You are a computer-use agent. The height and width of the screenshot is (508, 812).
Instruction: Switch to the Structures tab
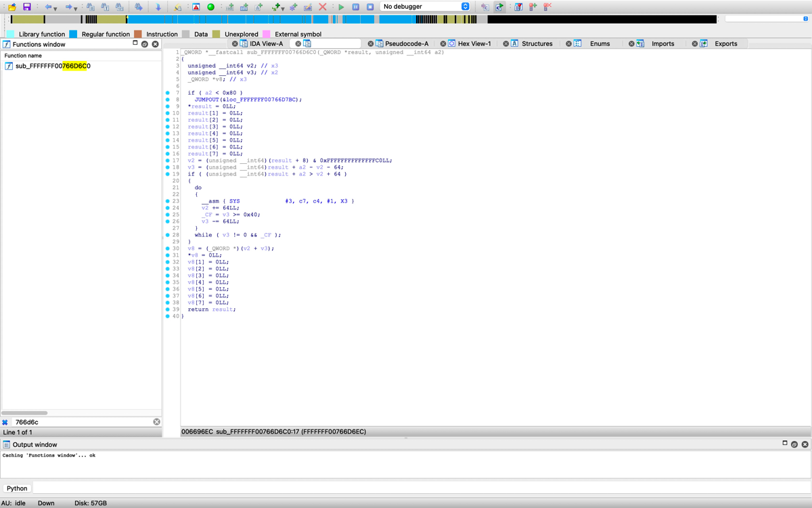point(537,43)
